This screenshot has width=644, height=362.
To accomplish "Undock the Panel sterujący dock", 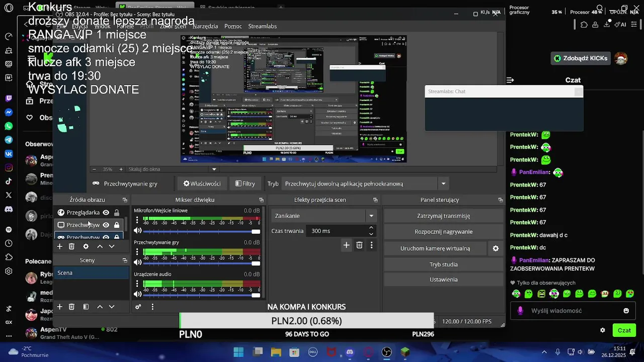I will pos(501,200).
